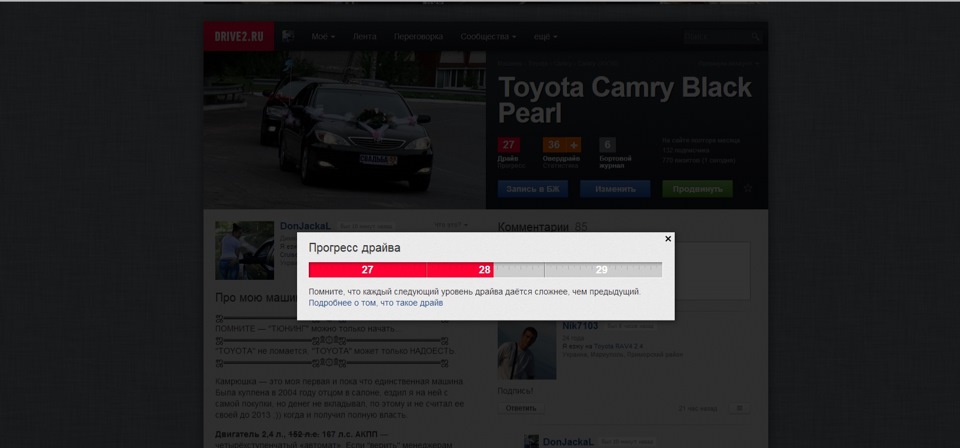Click the Ответить button

(x=520, y=408)
